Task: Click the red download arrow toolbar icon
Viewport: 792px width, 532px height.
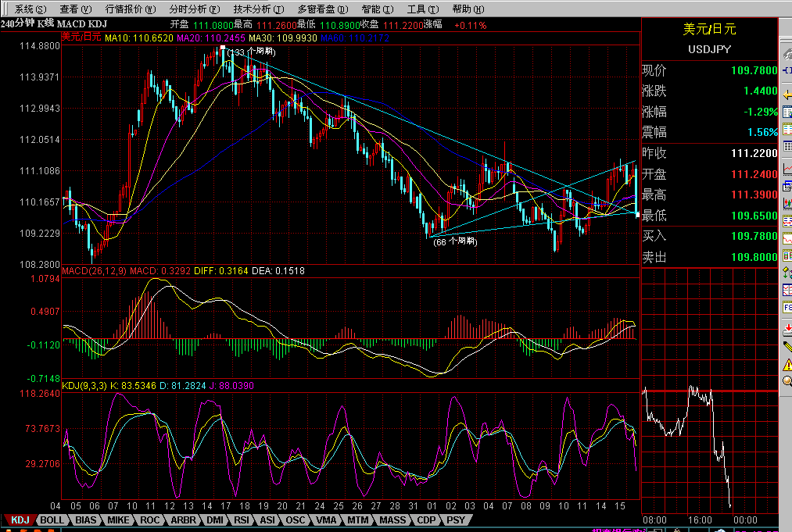Action: (787, 330)
